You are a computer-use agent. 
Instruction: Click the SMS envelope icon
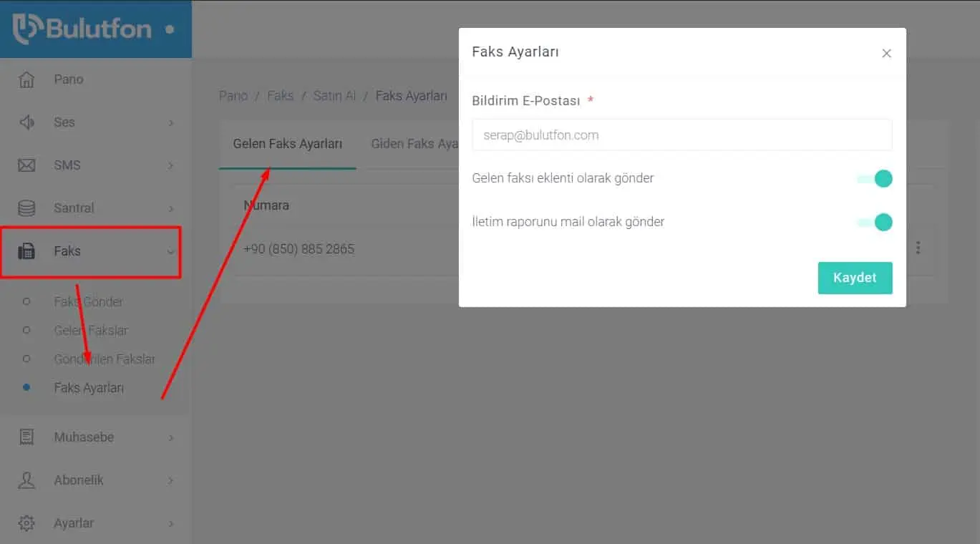point(26,165)
